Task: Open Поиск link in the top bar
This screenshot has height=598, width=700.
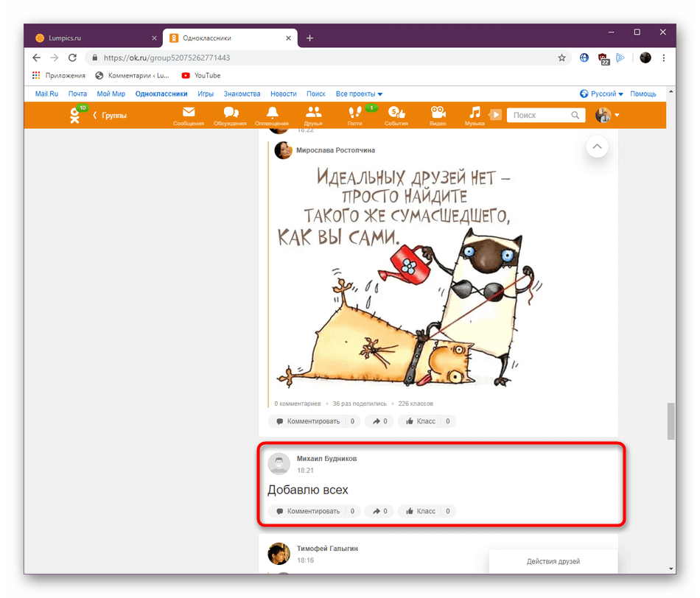Action: [x=316, y=94]
